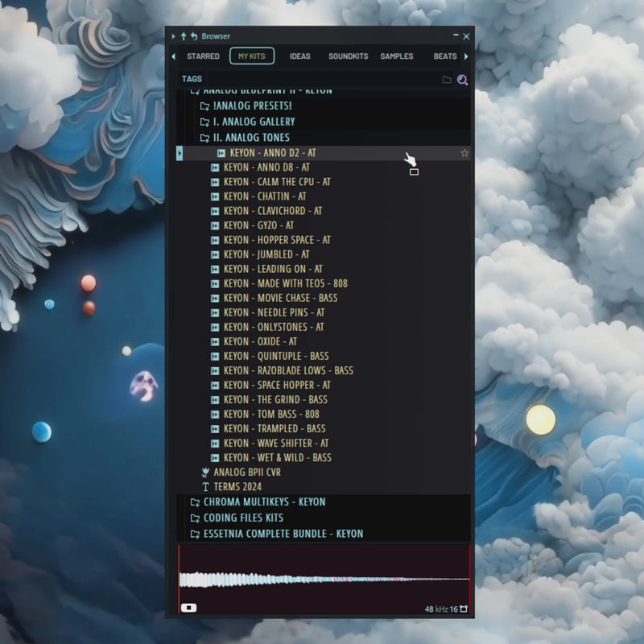The image size is (644, 644).
Task: Open the Browser options menu arrow
Action: pos(173,36)
